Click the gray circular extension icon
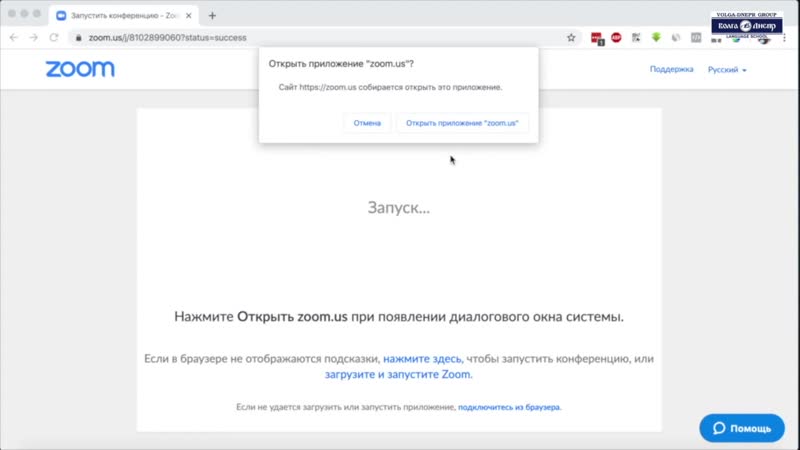Viewport: 800px width, 450px height. [x=676, y=37]
